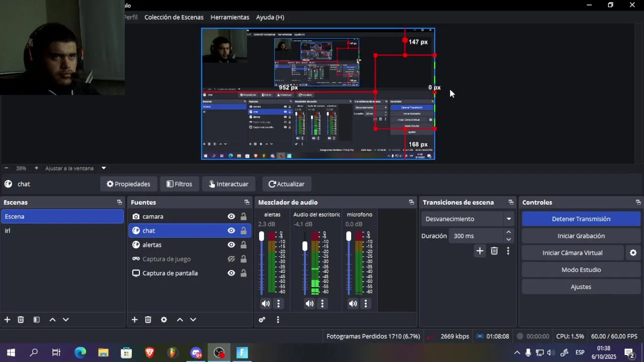Viewport: 644px width, 362px height.
Task: Open virtual camera settings gear
Action: (x=633, y=253)
